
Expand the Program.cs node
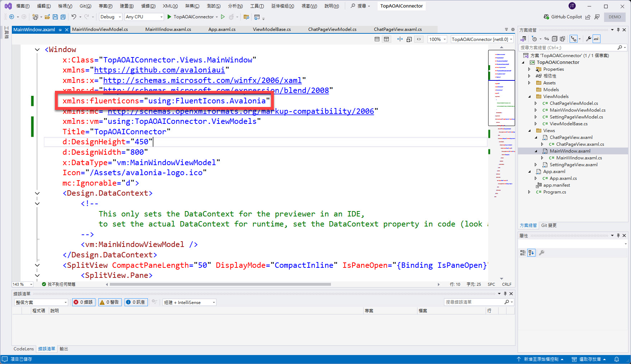pos(529,192)
